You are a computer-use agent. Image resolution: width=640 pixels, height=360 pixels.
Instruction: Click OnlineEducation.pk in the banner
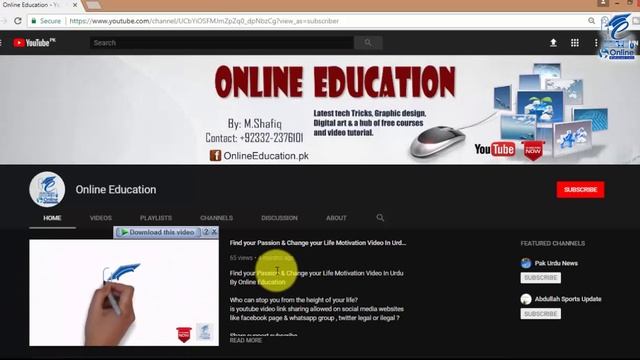[266, 156]
